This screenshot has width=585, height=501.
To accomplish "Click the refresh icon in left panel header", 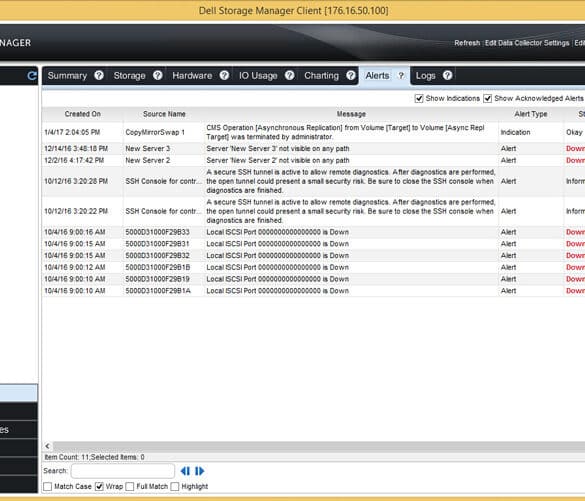I will 32,76.
